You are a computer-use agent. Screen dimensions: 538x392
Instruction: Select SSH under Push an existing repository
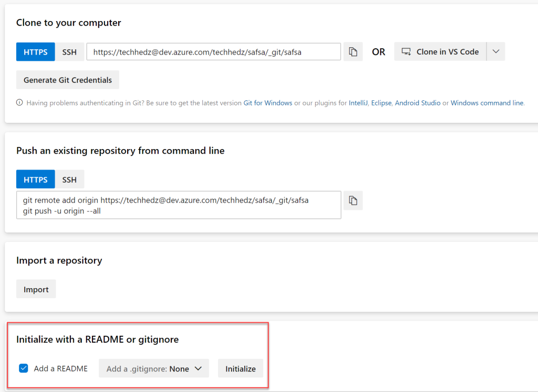tap(70, 179)
